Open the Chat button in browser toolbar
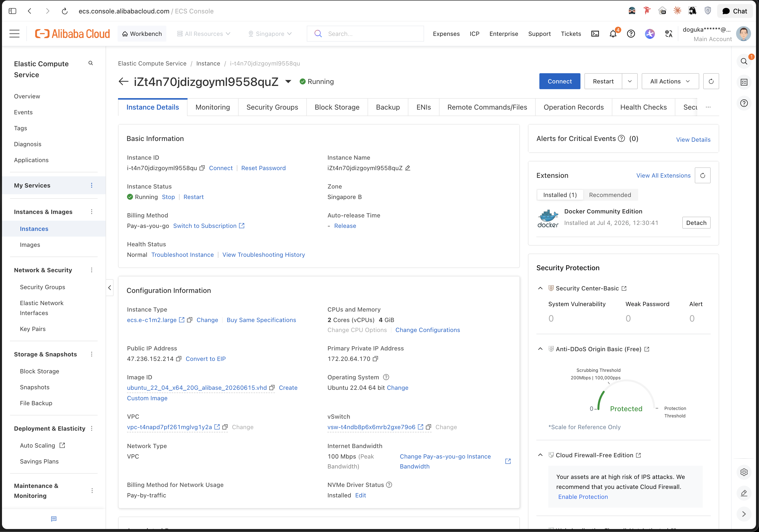The height and width of the screenshot is (532, 759). [735, 11]
